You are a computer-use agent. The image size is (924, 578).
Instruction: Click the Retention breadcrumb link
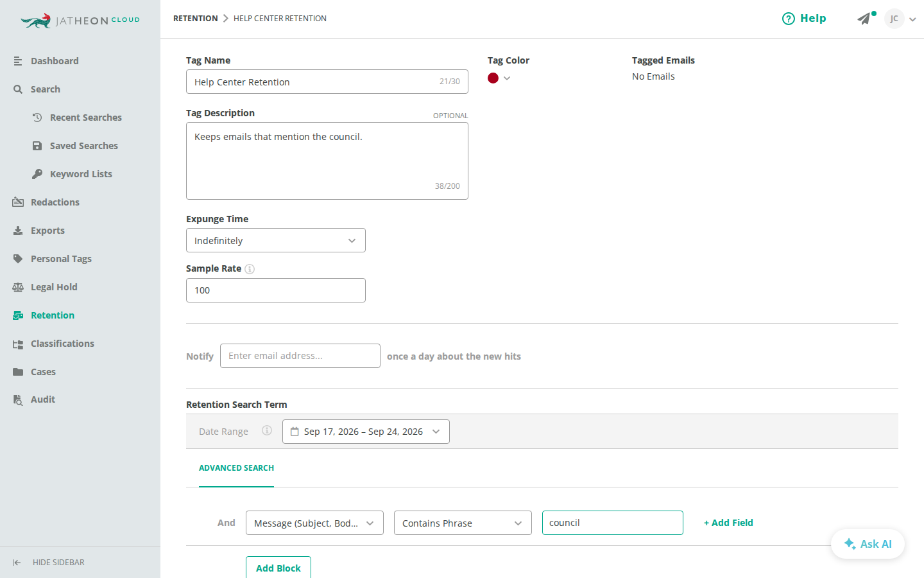(x=196, y=19)
